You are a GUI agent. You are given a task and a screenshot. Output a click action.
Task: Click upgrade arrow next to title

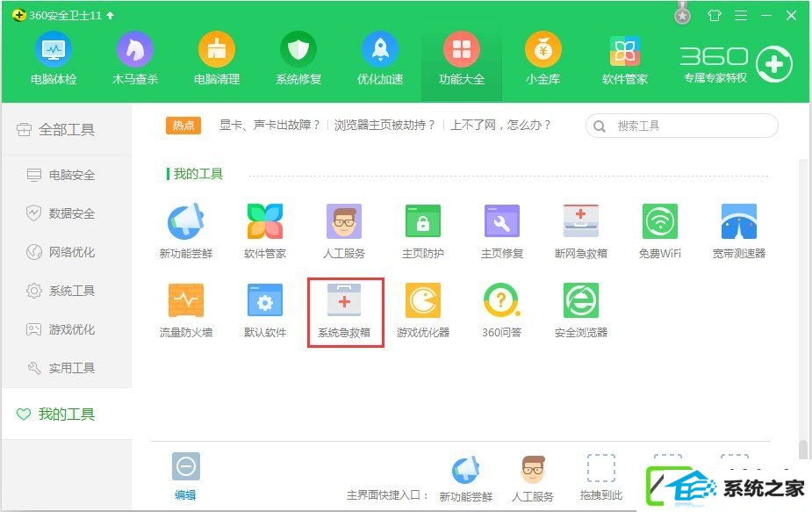coord(110,16)
